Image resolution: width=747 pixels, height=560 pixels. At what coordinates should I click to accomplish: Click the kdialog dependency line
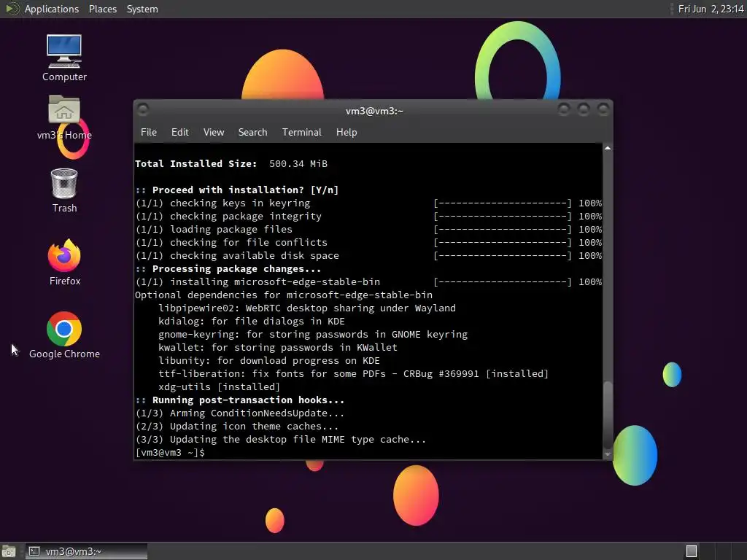(x=252, y=322)
